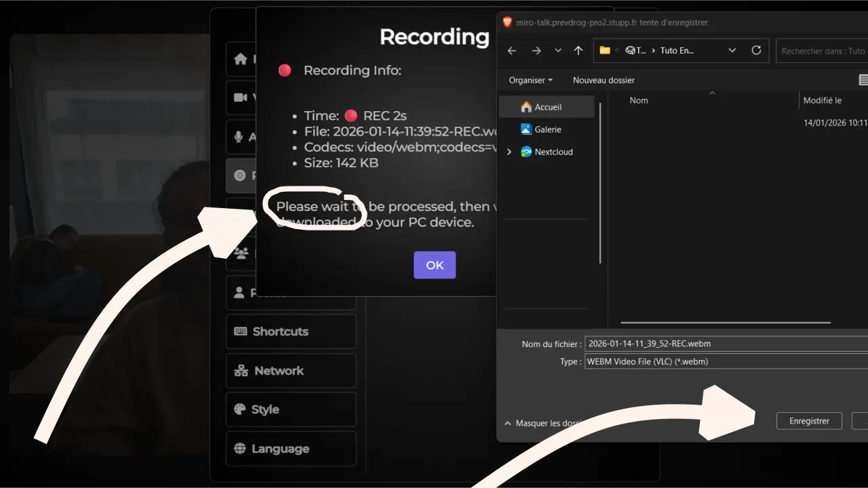This screenshot has height=488, width=868.
Task: Open the Organiser dropdown menu
Action: [x=530, y=80]
